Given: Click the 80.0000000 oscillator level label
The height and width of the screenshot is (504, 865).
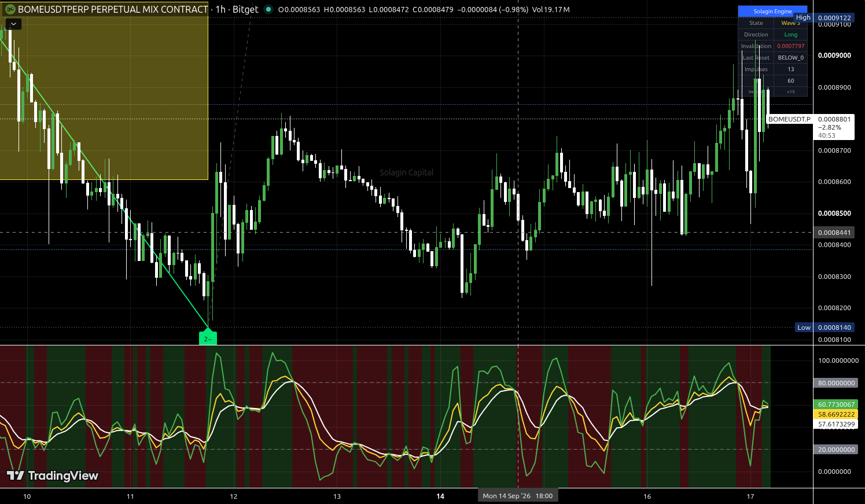Looking at the screenshot, I should [x=836, y=383].
